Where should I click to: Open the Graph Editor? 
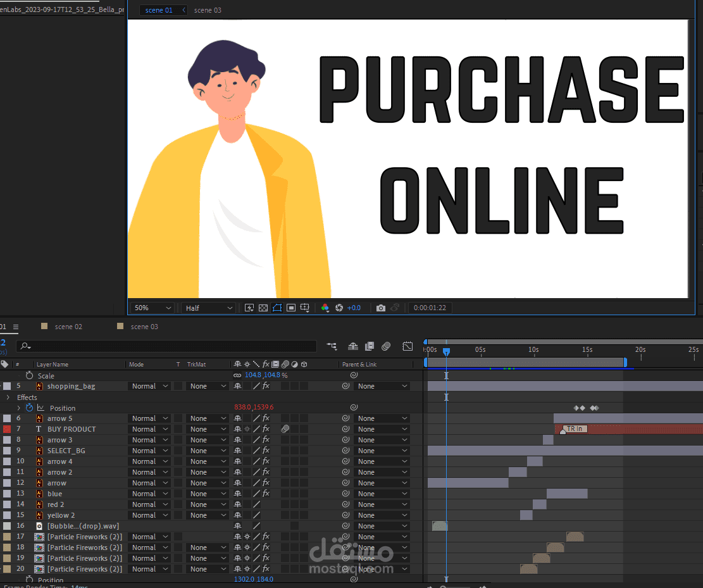407,346
